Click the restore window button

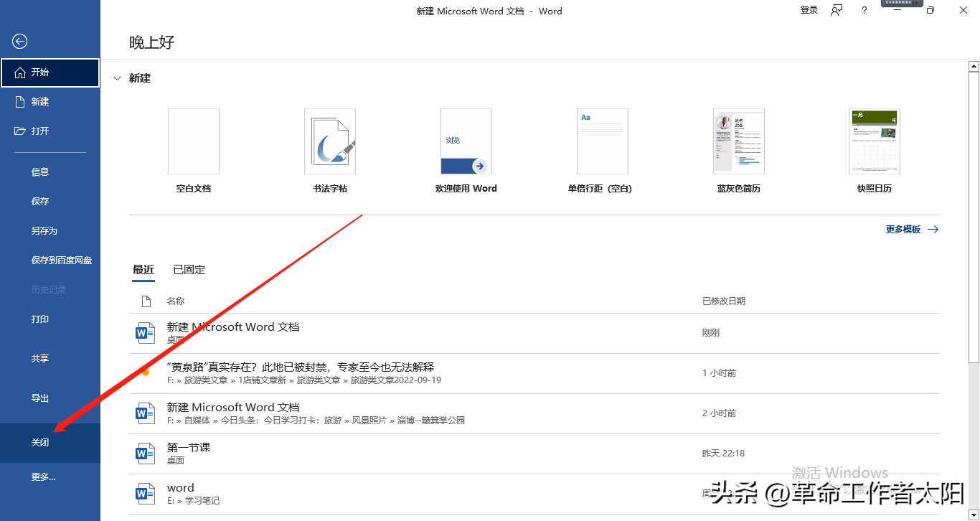pos(930,11)
